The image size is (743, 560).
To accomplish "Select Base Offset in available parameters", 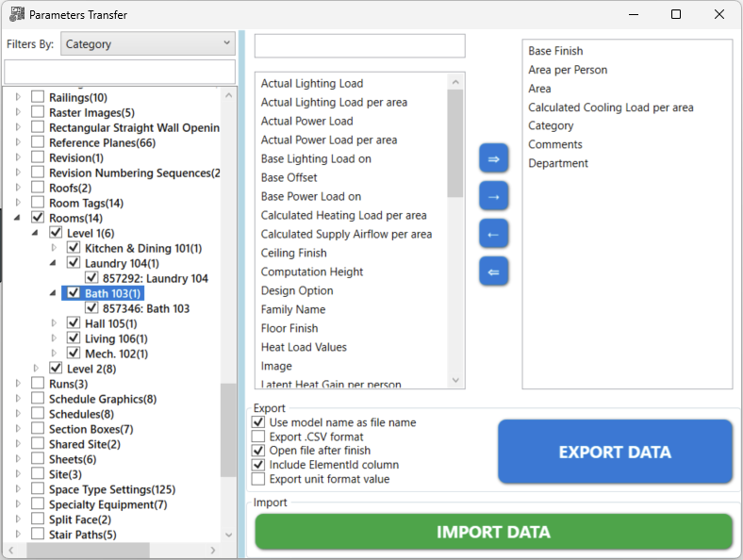I will click(x=289, y=177).
